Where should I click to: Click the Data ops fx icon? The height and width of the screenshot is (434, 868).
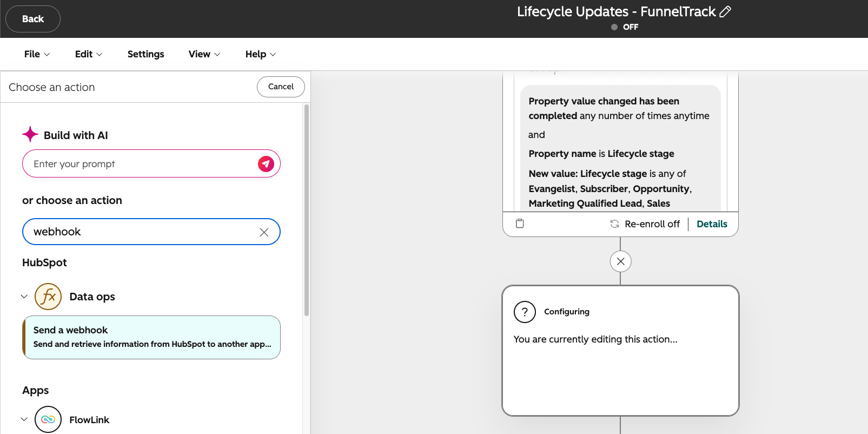point(48,297)
